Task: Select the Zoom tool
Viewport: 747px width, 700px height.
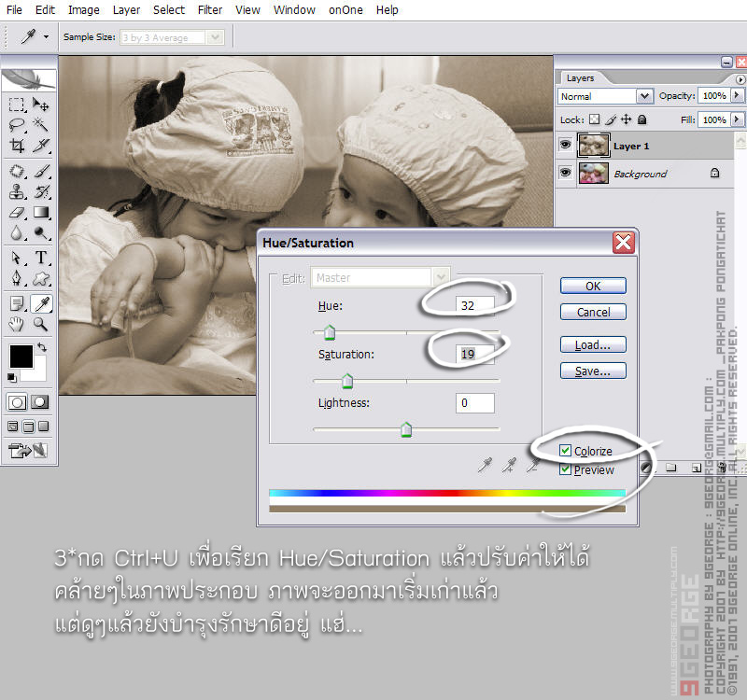Action: tap(41, 324)
